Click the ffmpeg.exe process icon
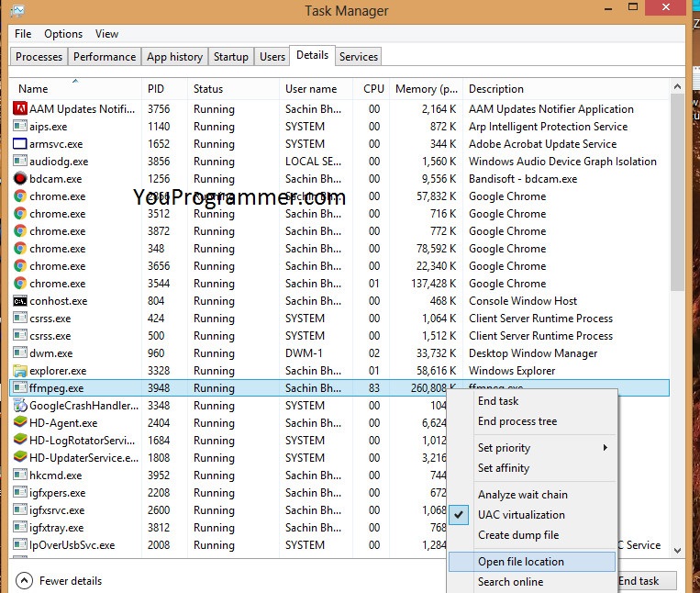Image resolution: width=700 pixels, height=593 pixels. 20,387
